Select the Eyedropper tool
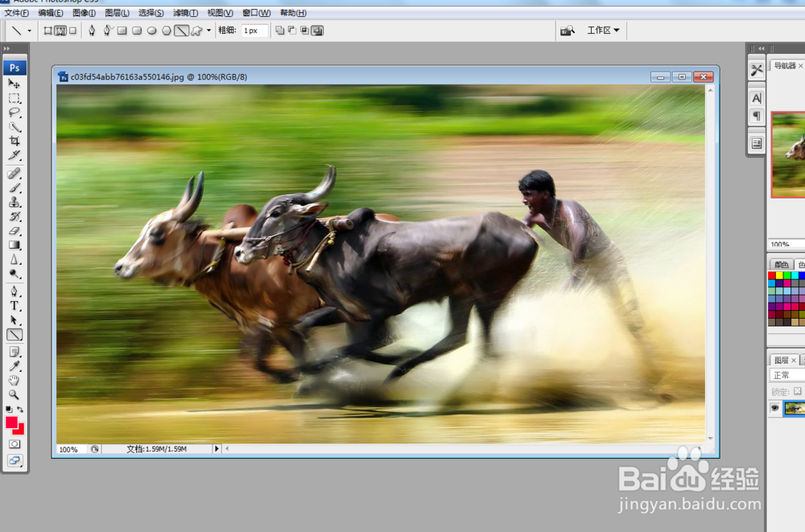 [14, 366]
